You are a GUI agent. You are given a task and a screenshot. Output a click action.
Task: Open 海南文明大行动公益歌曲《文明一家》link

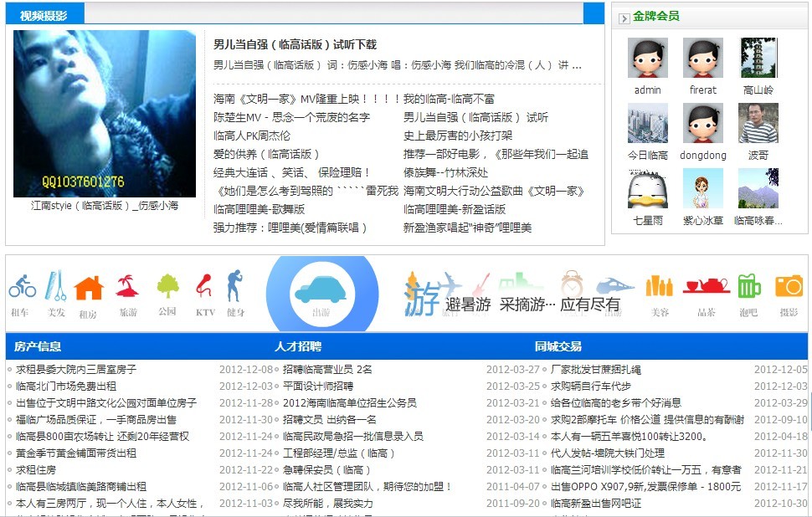tap(494, 191)
